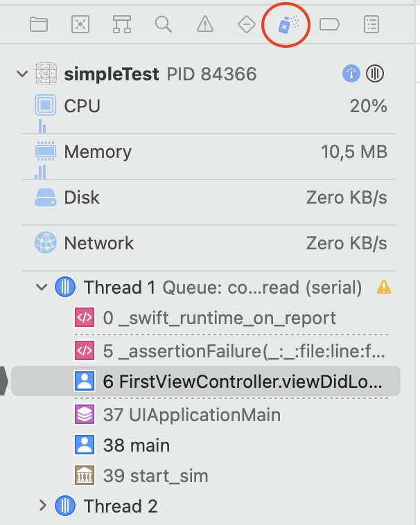The width and height of the screenshot is (420, 525).
Task: Open the Network gauge row
Action: point(208,243)
